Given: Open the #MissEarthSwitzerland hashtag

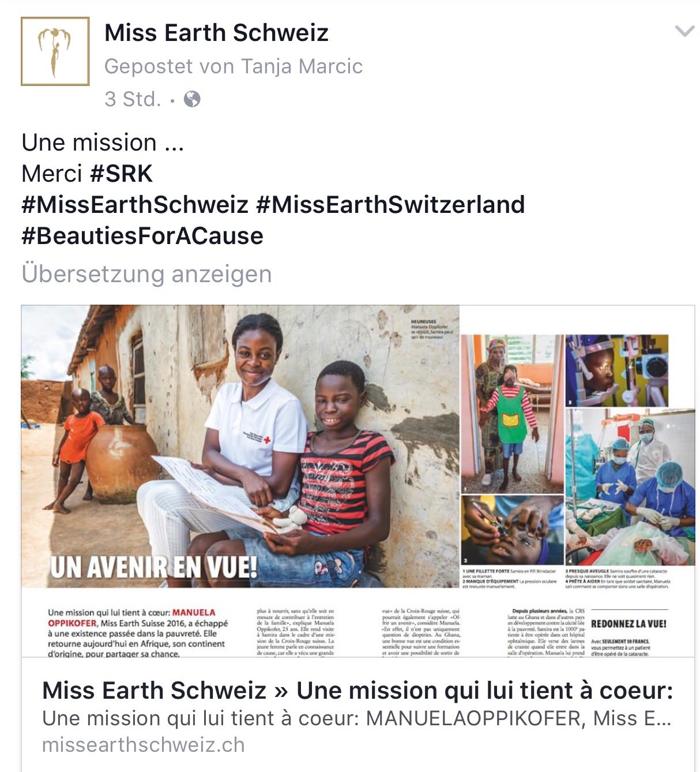Looking at the screenshot, I should coord(390,205).
